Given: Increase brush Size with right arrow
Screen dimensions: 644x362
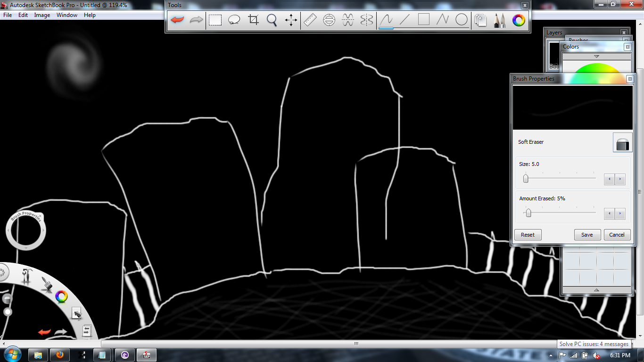Looking at the screenshot, I should pyautogui.click(x=620, y=179).
